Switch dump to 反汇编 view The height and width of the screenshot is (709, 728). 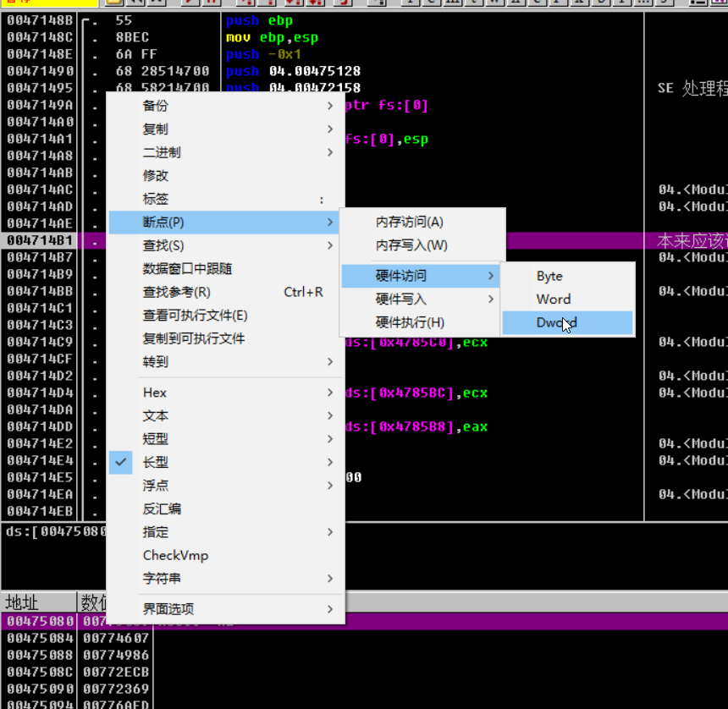click(227, 509)
